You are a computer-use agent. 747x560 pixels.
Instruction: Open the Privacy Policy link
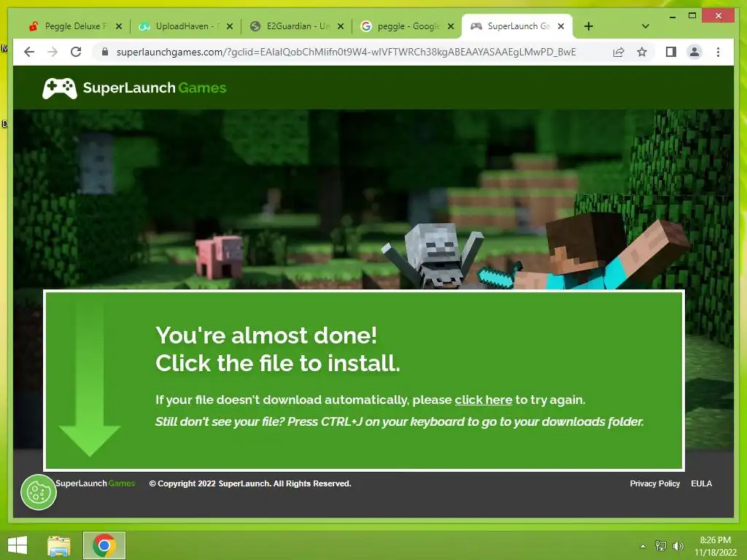[x=654, y=483]
